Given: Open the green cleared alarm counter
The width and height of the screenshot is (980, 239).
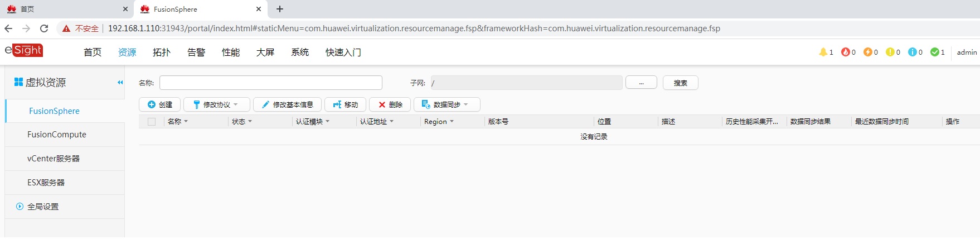Looking at the screenshot, I should (x=938, y=52).
